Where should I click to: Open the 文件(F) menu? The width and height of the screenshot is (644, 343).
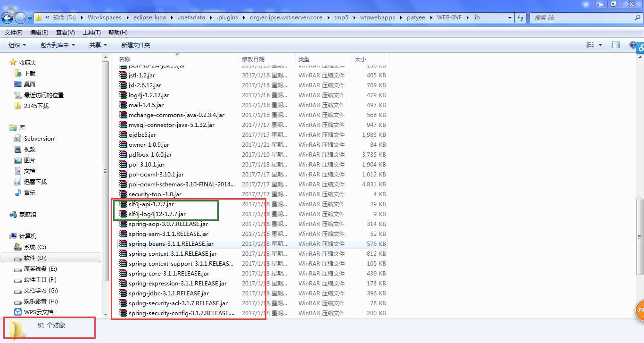click(14, 33)
